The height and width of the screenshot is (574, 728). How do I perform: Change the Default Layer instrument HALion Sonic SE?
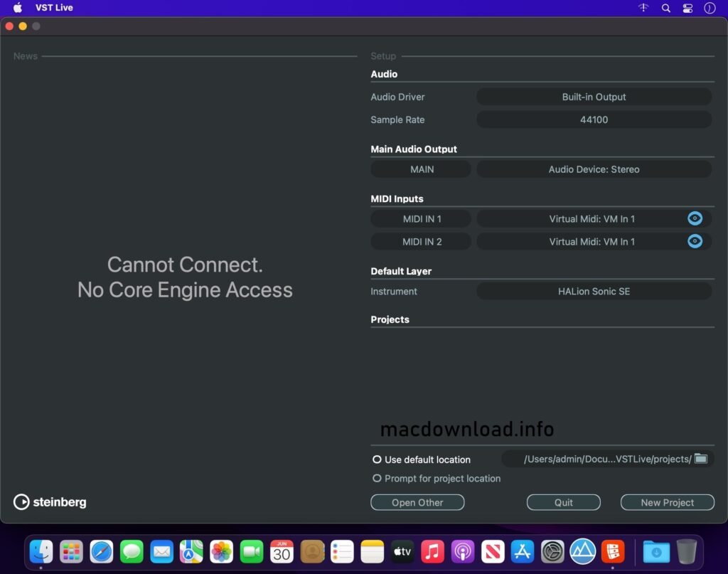[x=594, y=291]
